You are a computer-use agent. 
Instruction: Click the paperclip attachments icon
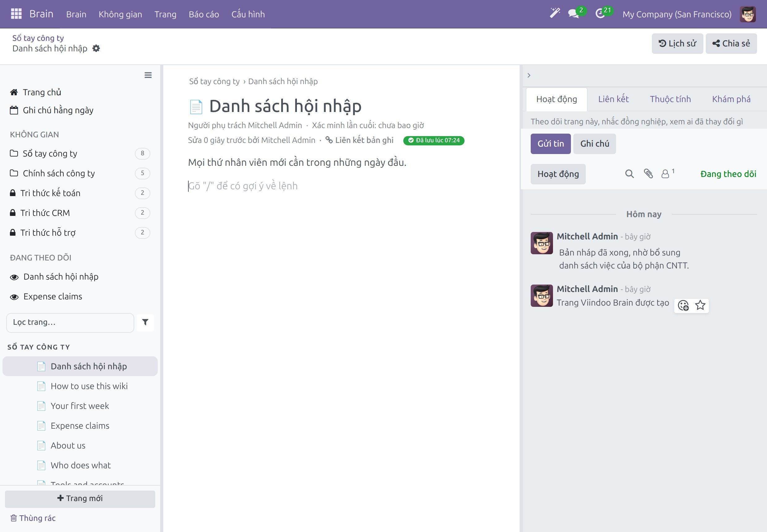pyautogui.click(x=648, y=174)
